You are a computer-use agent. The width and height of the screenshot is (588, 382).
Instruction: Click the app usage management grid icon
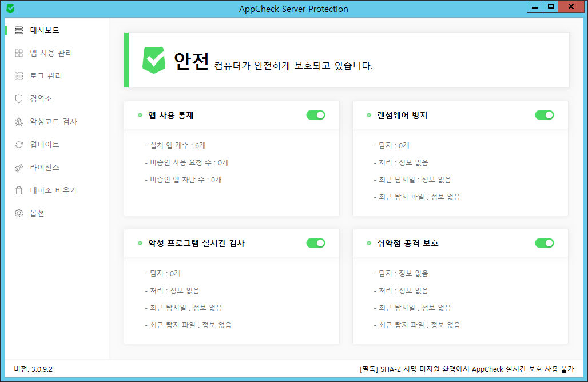click(19, 53)
